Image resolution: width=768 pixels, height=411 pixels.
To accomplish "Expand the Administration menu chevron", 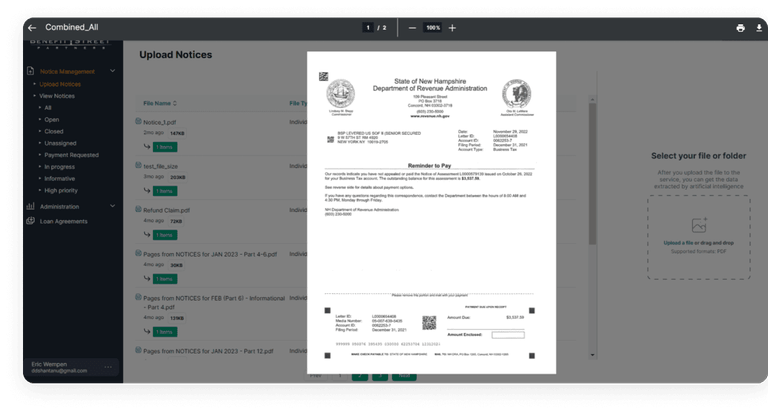I will tap(113, 206).
